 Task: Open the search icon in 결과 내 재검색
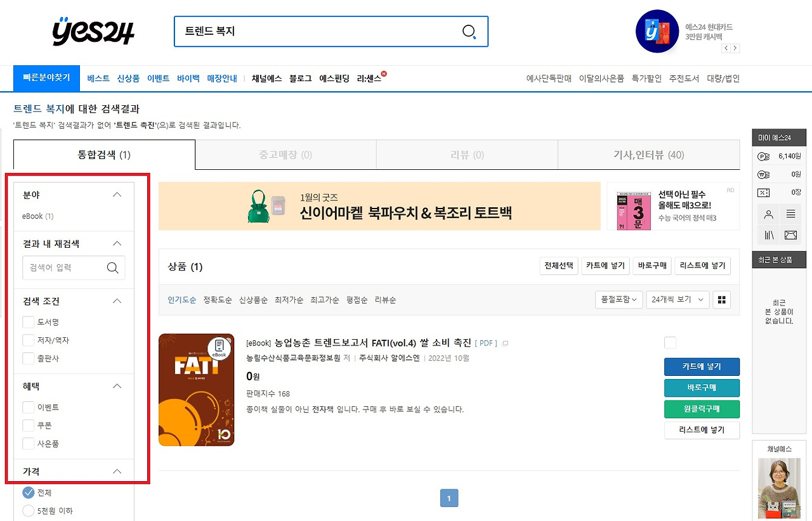click(x=113, y=267)
